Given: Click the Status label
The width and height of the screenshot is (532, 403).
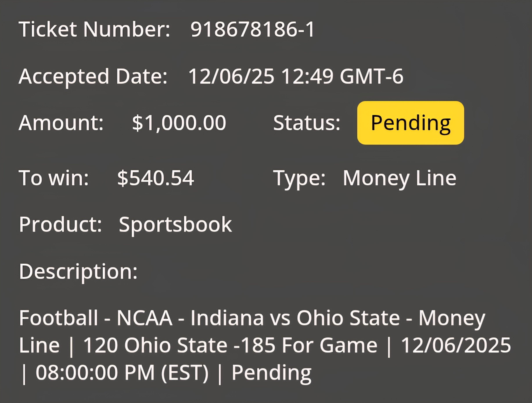Looking at the screenshot, I should click(x=307, y=123).
